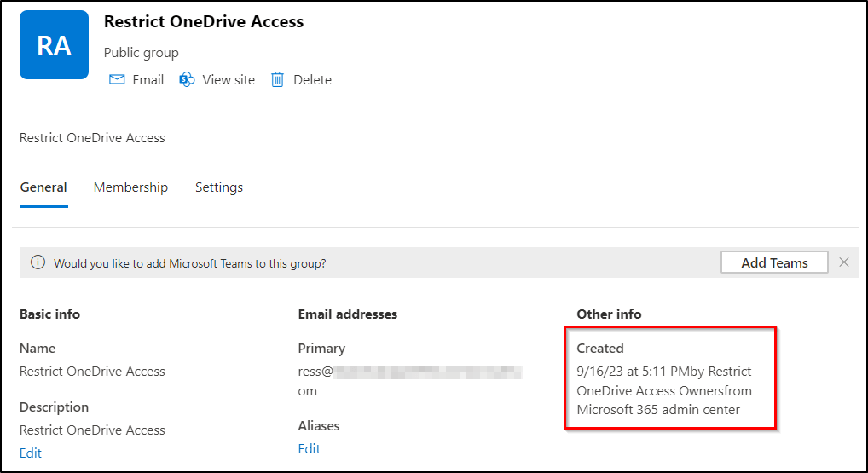Click Edit link under Aliases
The image size is (868, 473).
click(310, 448)
